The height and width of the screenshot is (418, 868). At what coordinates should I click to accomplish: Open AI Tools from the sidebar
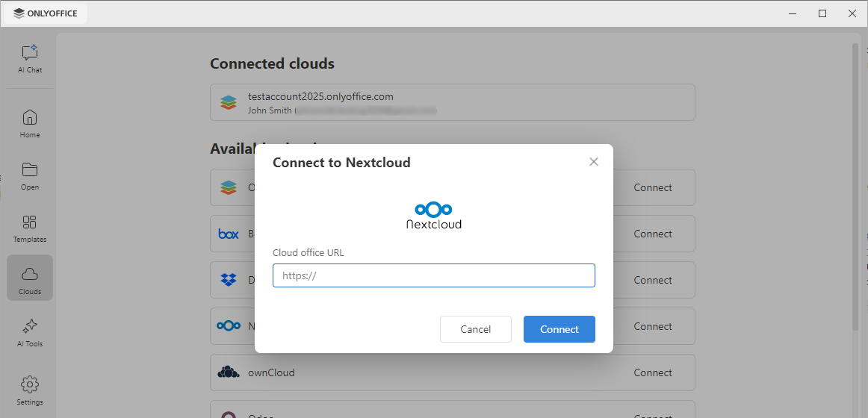30,333
